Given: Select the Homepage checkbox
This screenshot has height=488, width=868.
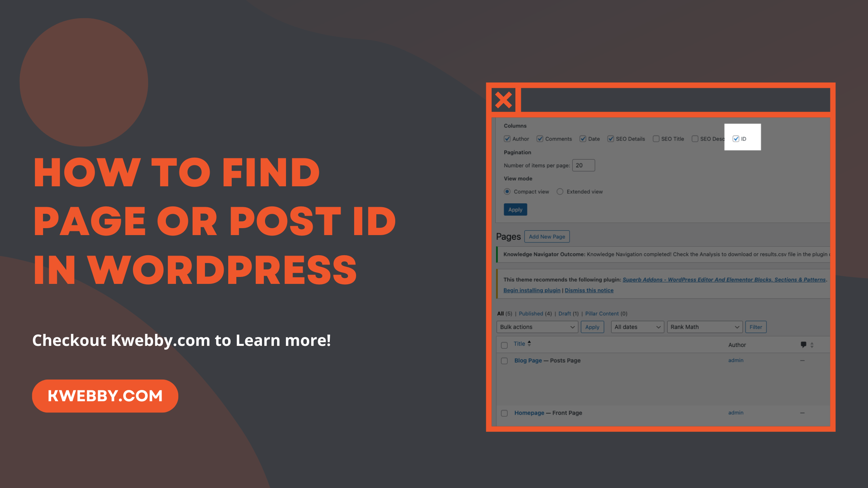Looking at the screenshot, I should point(505,413).
